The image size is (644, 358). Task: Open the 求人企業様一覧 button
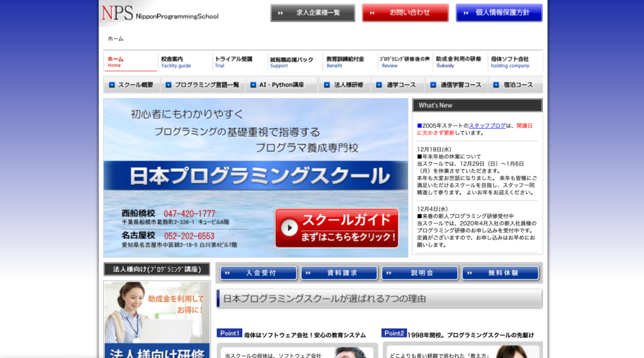(313, 13)
